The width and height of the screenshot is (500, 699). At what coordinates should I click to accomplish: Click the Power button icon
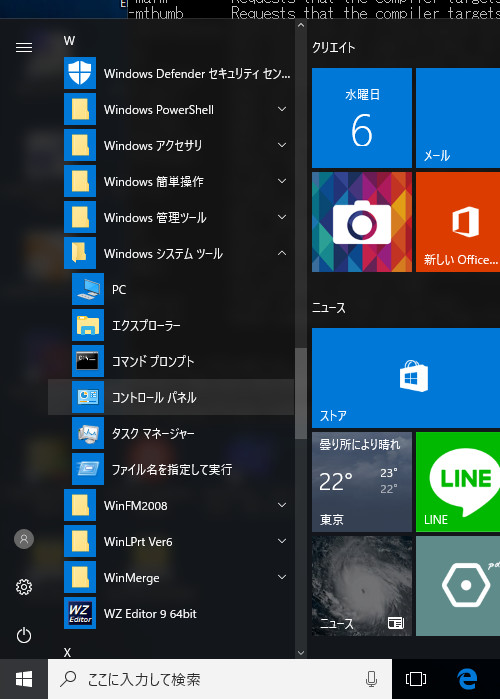coord(24,635)
